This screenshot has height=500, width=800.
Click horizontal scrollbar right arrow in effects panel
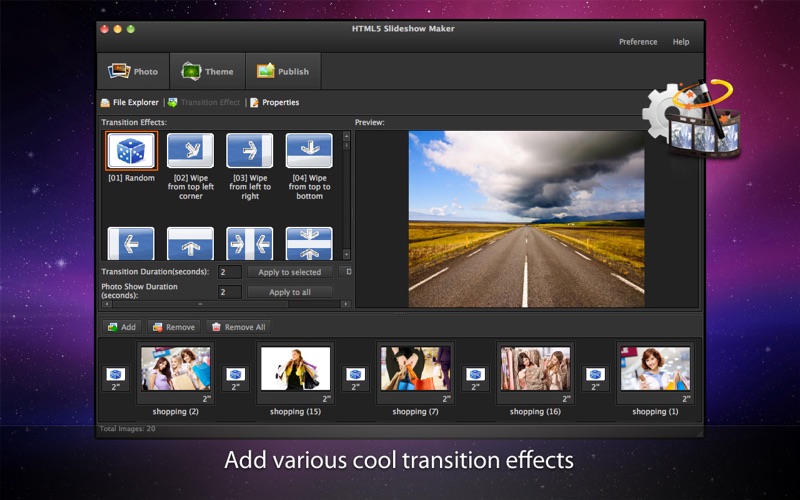click(346, 304)
